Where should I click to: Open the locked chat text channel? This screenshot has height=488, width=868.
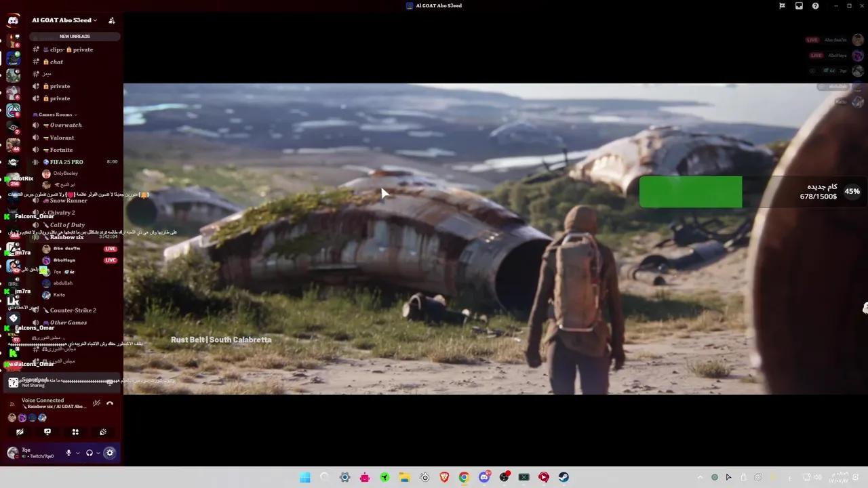[x=75, y=62]
